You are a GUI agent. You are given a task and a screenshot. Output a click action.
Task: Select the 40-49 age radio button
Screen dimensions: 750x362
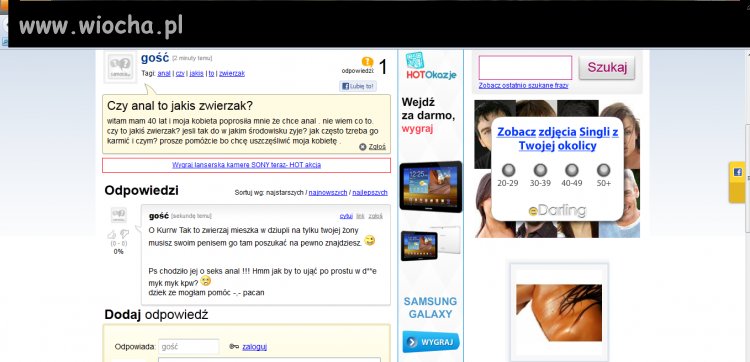(x=572, y=170)
